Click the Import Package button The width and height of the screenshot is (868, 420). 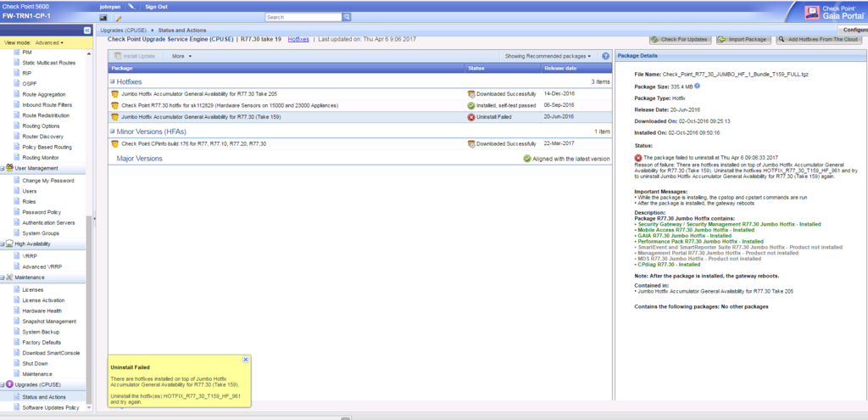coord(743,40)
